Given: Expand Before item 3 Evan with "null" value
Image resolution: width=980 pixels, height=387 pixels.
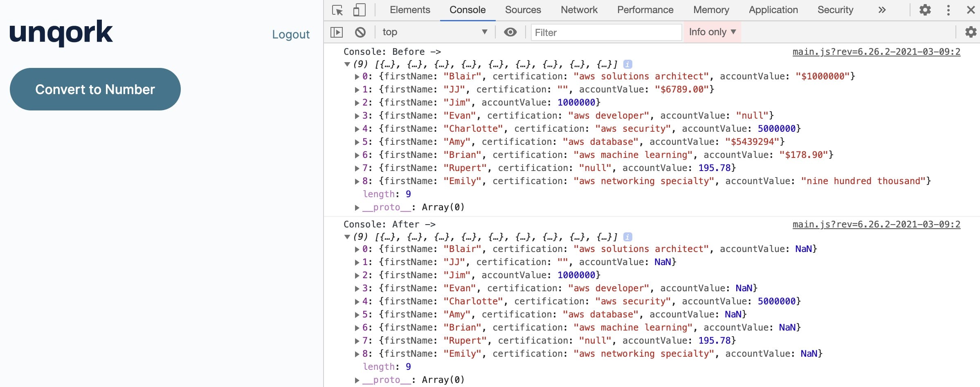Looking at the screenshot, I should point(357,116).
